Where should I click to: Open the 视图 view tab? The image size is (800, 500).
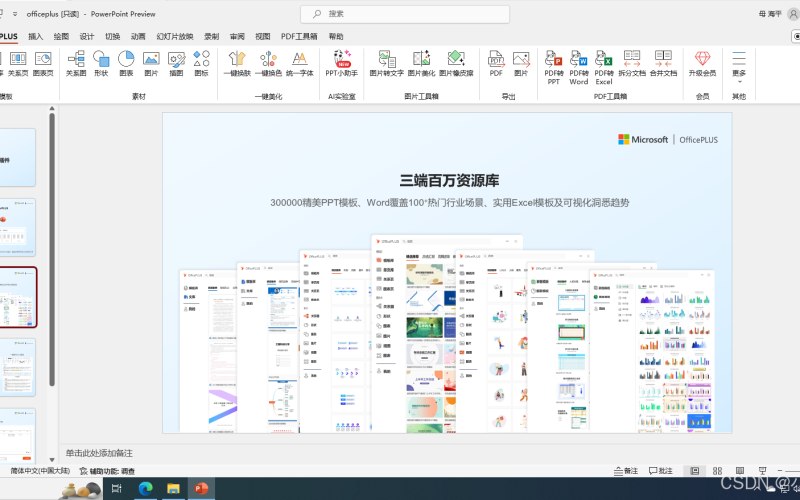click(262, 36)
